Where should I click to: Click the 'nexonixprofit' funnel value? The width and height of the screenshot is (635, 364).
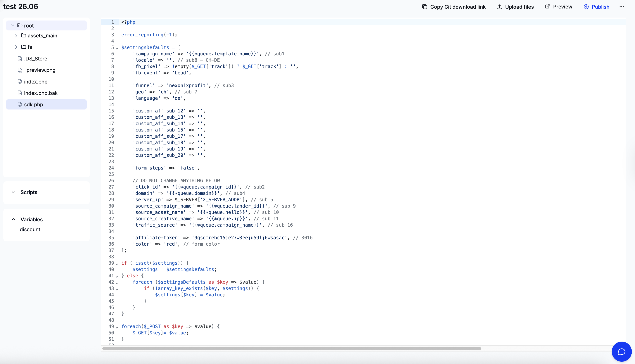pos(187,85)
